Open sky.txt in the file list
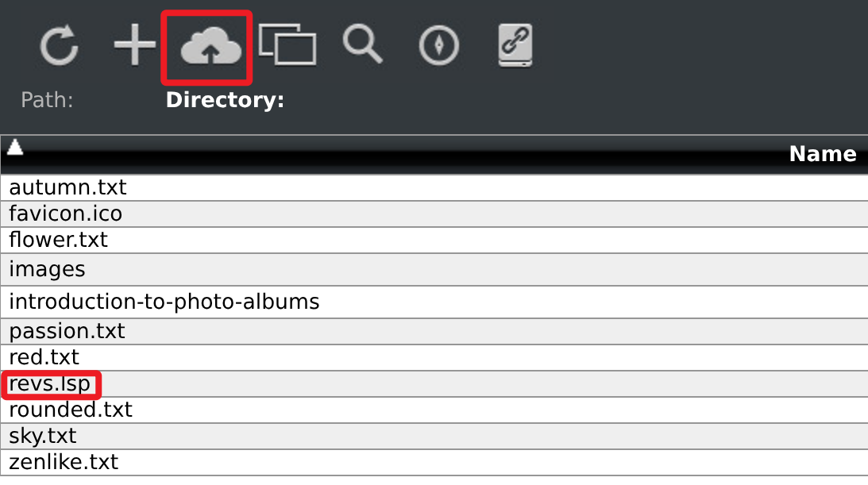This screenshot has height=485, width=868. pyautogui.click(x=43, y=436)
